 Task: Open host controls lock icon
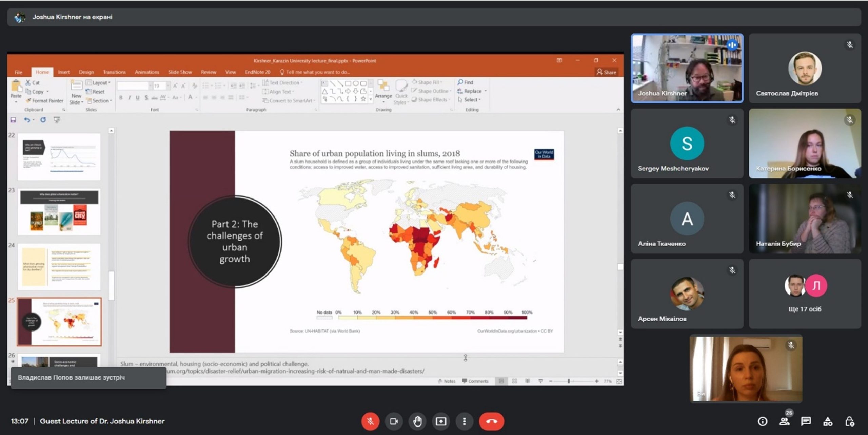click(x=849, y=421)
